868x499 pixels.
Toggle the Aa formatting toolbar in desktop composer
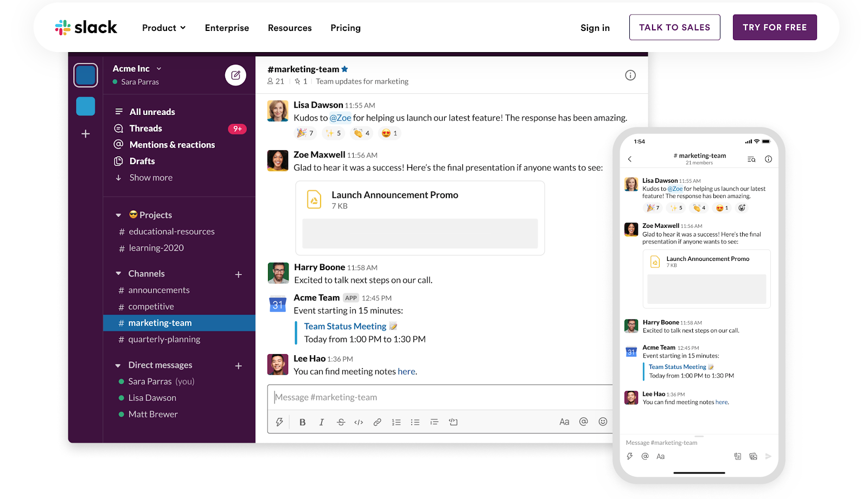(564, 421)
